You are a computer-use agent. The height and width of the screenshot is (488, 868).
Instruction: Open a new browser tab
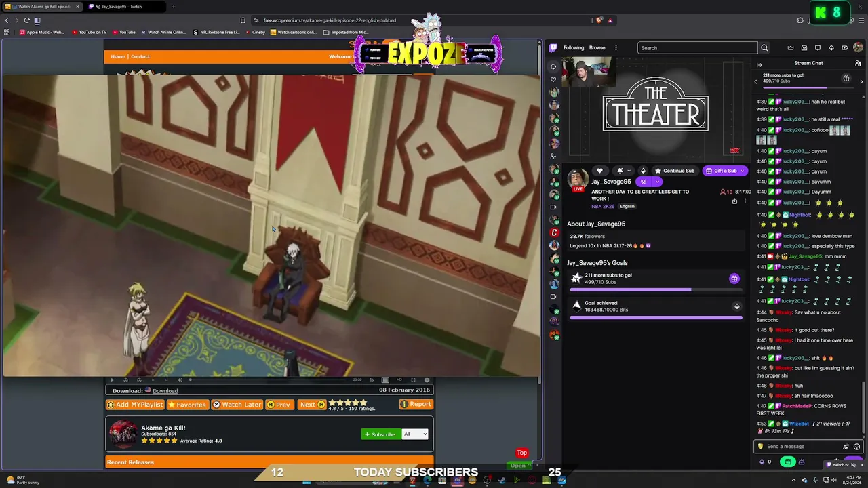coord(173,7)
